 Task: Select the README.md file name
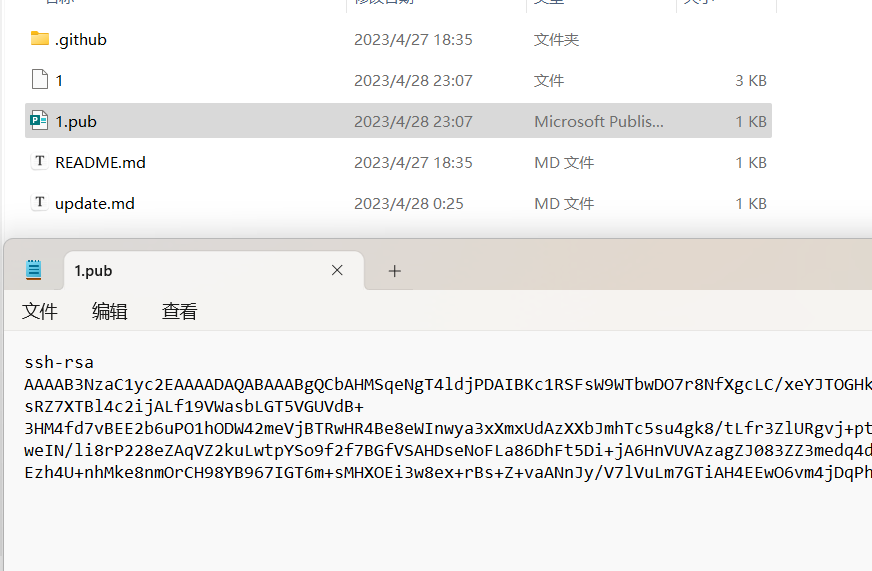[x=100, y=162]
